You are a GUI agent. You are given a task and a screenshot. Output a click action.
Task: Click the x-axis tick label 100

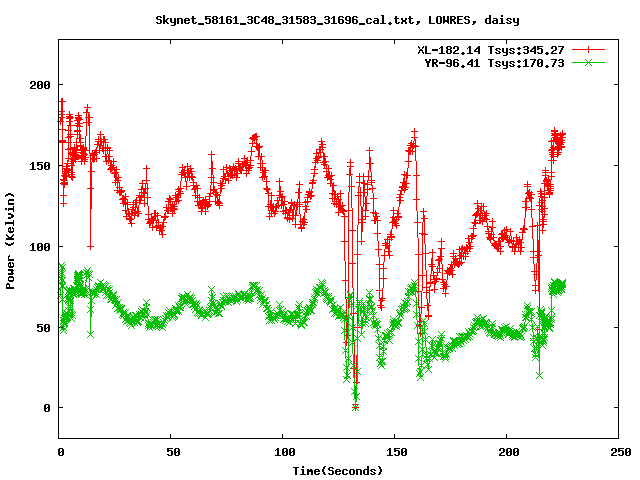pos(284,452)
